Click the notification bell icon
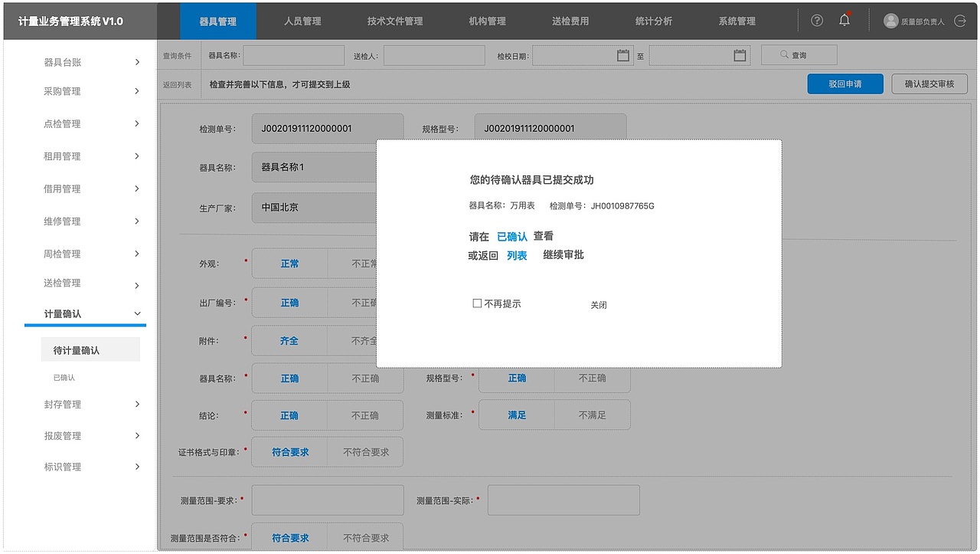This screenshot has width=980, height=554. [x=844, y=20]
